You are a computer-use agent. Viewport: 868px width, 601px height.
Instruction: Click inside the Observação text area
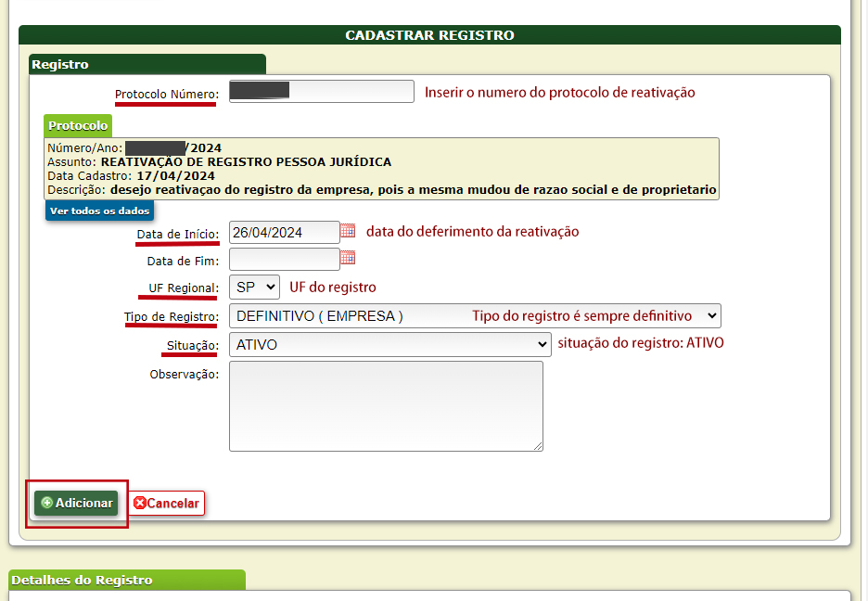tap(385, 405)
